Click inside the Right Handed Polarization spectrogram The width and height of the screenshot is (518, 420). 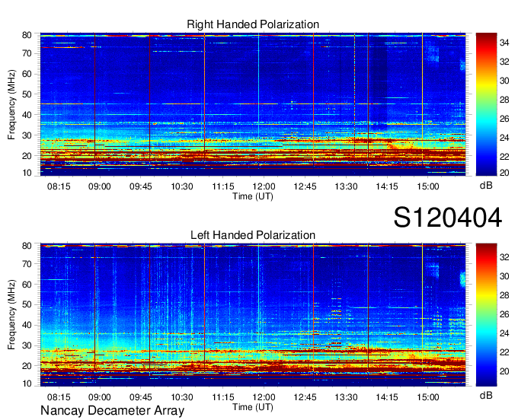253,104
